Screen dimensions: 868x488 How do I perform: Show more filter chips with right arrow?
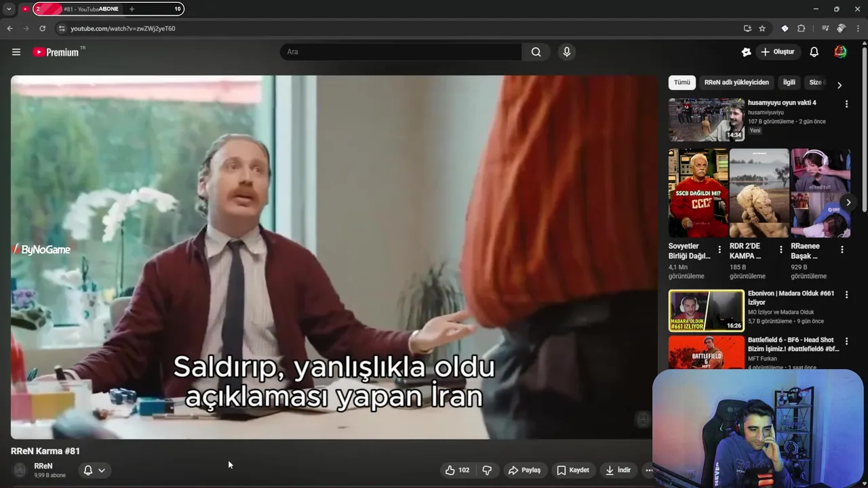pyautogui.click(x=840, y=85)
